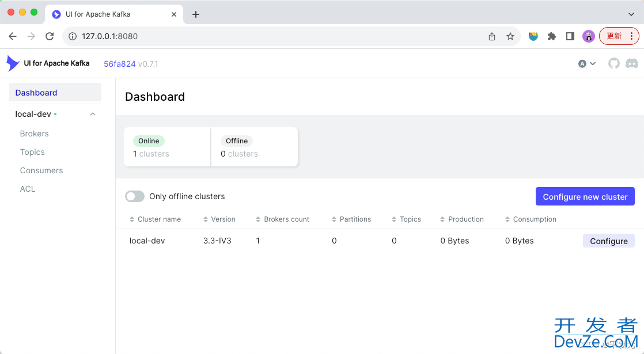Open Topics in the sidebar
The image size is (644, 354).
pyautogui.click(x=32, y=152)
